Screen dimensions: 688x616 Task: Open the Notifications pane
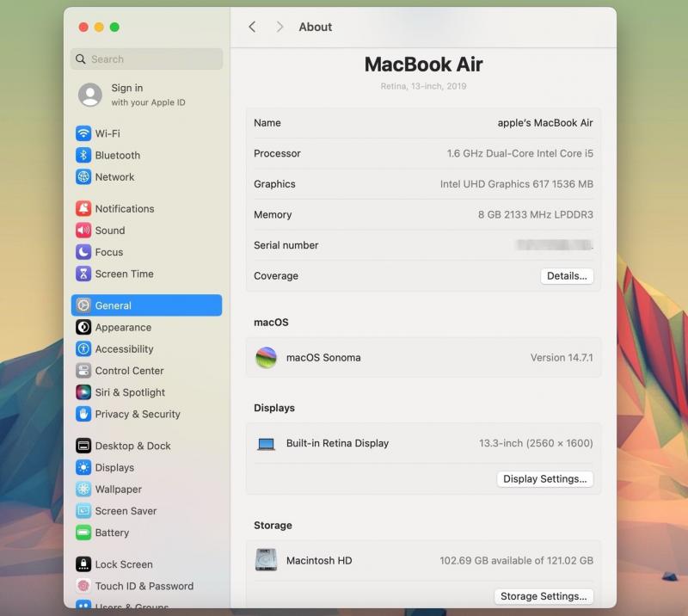pos(146,208)
